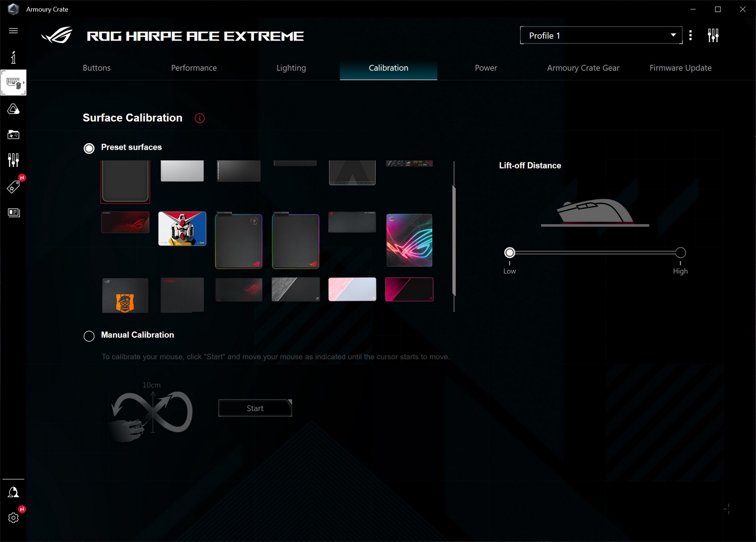Set lift-off distance to High endpoint
756x542 pixels.
[x=680, y=253]
